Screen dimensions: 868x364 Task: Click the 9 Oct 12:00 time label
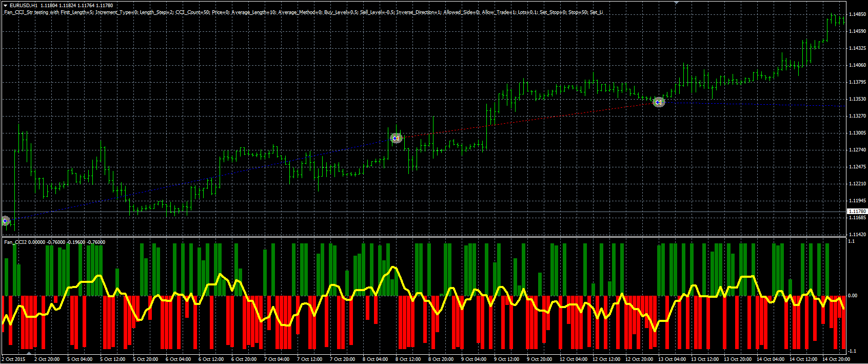coord(507,359)
